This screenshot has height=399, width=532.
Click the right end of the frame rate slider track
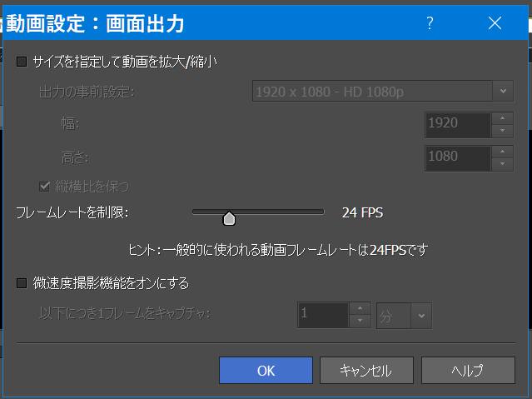321,212
